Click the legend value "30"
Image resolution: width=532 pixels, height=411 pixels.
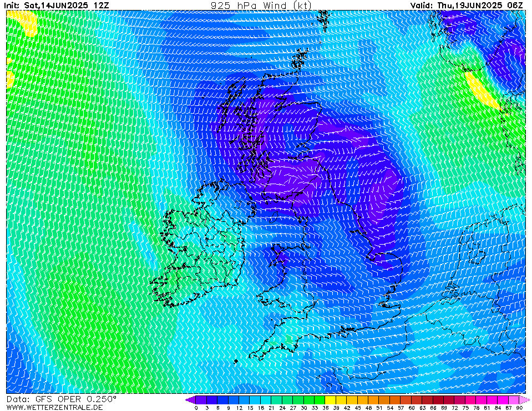(x=303, y=408)
